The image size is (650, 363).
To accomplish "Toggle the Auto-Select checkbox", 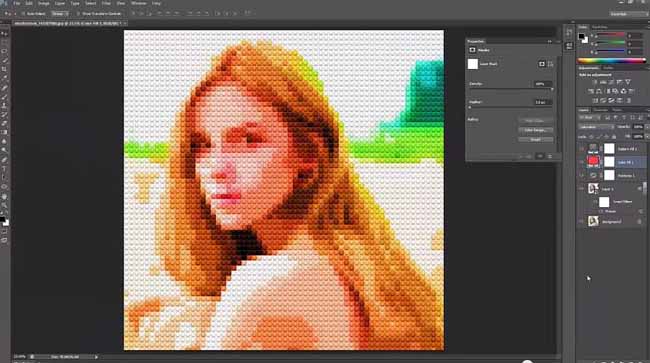I will [23, 14].
